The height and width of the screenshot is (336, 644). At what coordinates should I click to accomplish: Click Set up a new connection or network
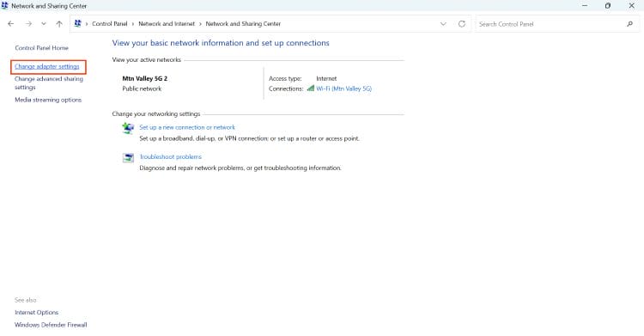187,127
